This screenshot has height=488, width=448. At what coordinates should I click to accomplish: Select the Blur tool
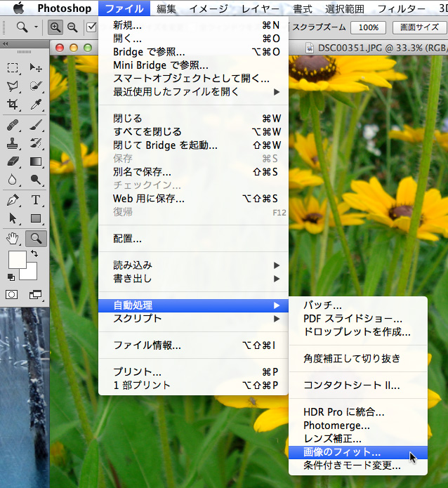pos(13,180)
